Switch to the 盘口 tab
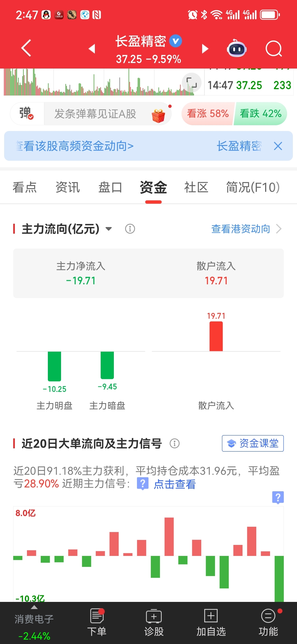Screen dimensions: 297x644 pyautogui.click(x=110, y=187)
